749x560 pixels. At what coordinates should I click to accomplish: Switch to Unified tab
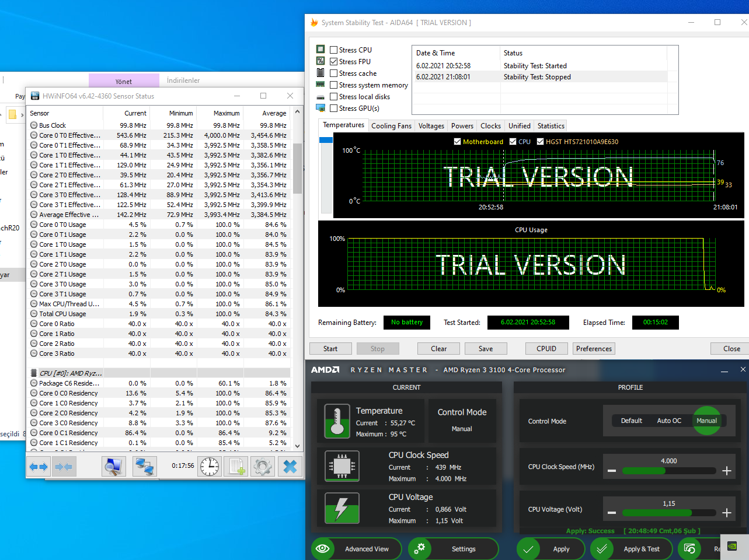(x=520, y=126)
